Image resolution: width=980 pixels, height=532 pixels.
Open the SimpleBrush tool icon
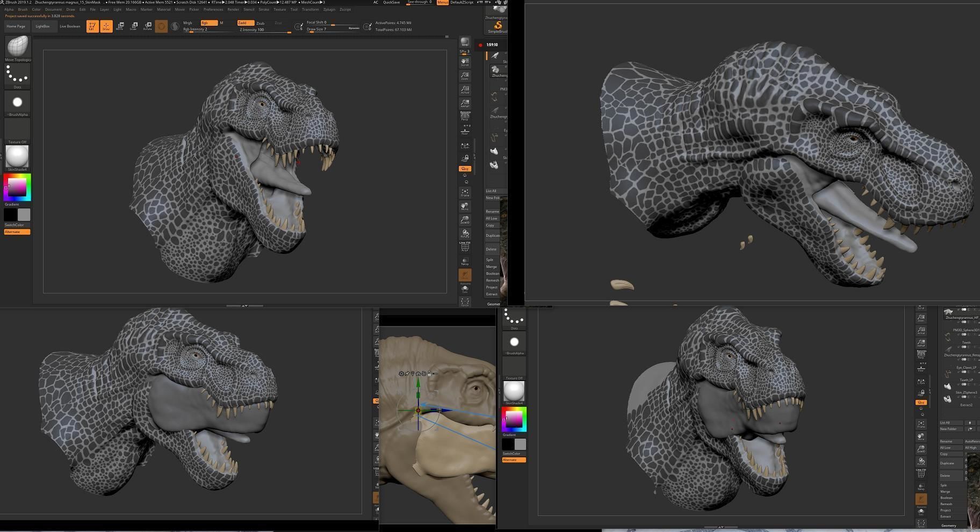(x=498, y=26)
